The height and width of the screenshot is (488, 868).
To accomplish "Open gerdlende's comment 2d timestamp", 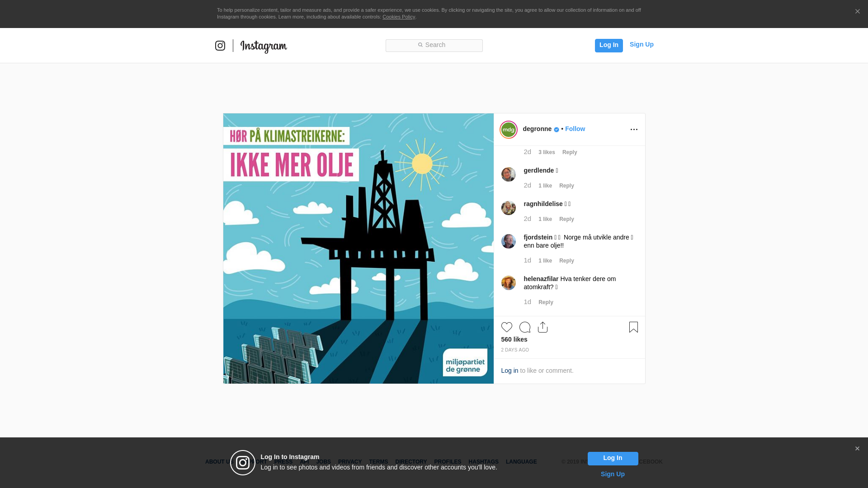I will point(528,185).
